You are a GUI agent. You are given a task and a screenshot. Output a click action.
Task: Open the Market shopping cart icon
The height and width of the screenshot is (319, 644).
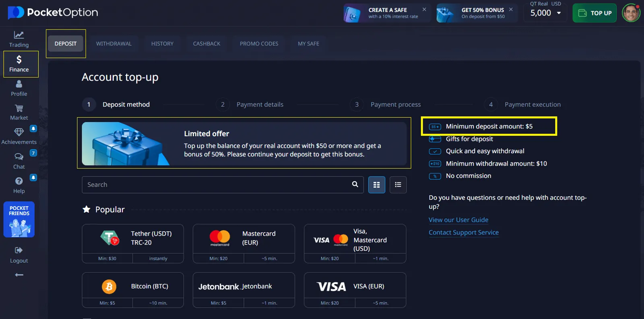(x=19, y=109)
